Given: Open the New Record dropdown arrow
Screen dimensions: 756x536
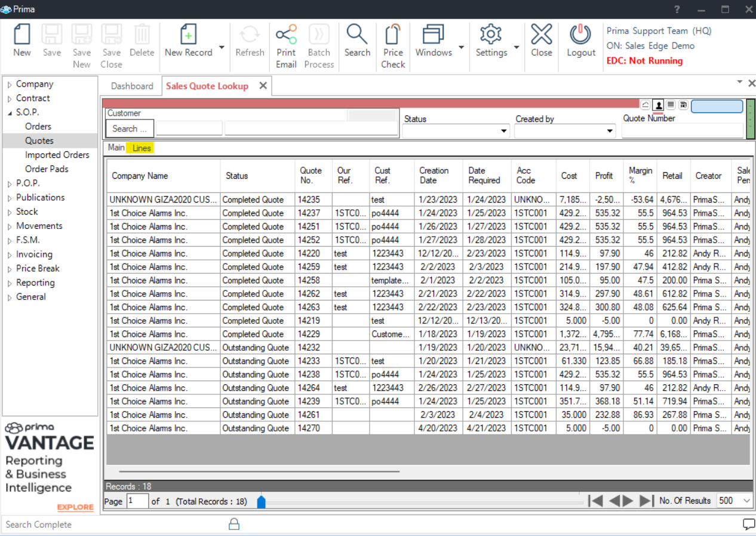Looking at the screenshot, I should (222, 47).
